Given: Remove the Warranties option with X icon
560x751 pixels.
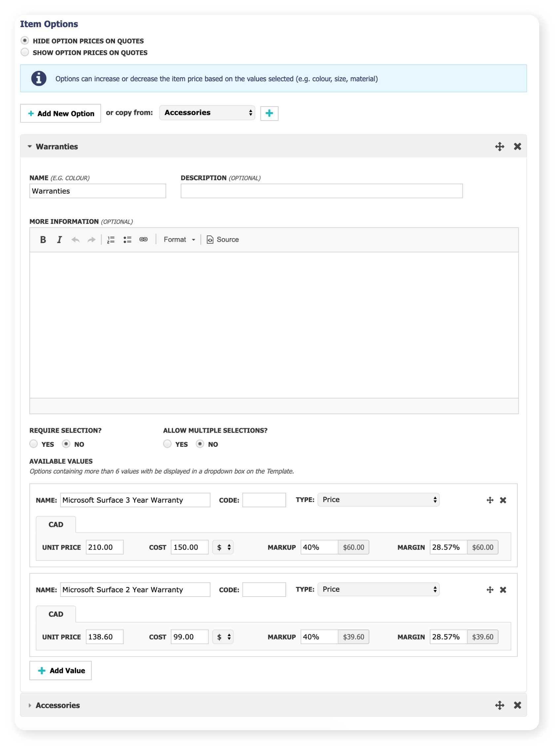Looking at the screenshot, I should (517, 146).
